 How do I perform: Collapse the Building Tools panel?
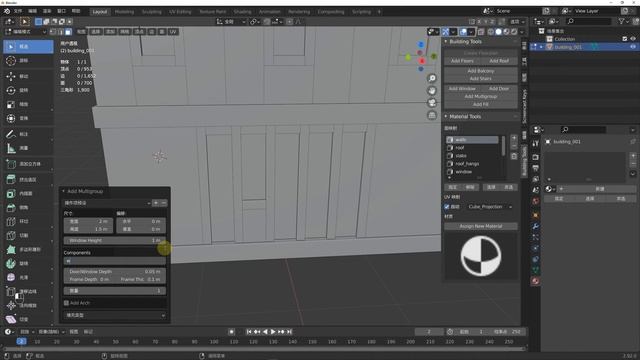(x=446, y=42)
